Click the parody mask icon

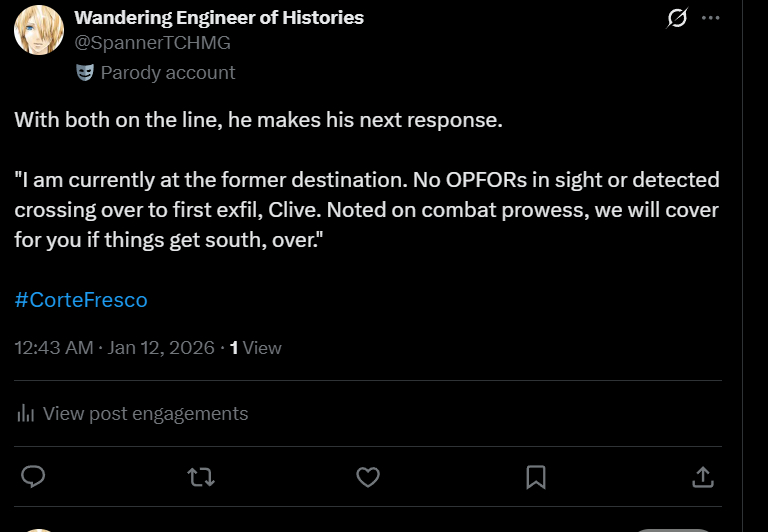pos(84,72)
